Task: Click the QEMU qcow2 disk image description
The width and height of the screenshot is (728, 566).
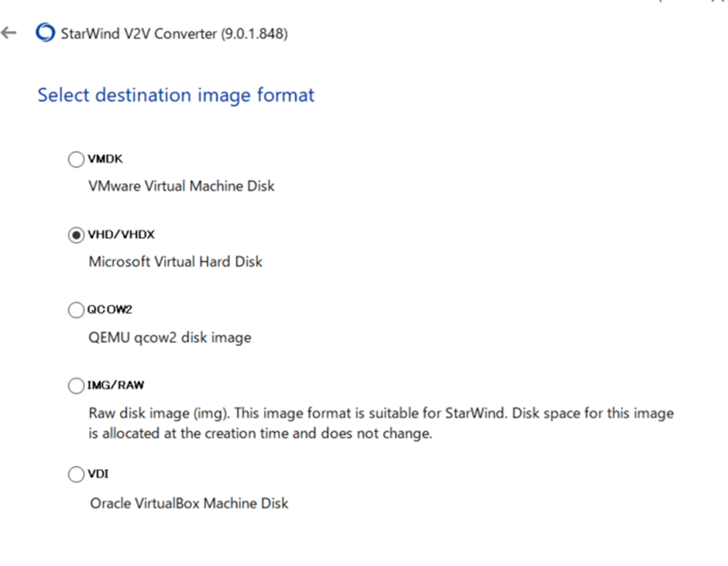Action: 170,337
